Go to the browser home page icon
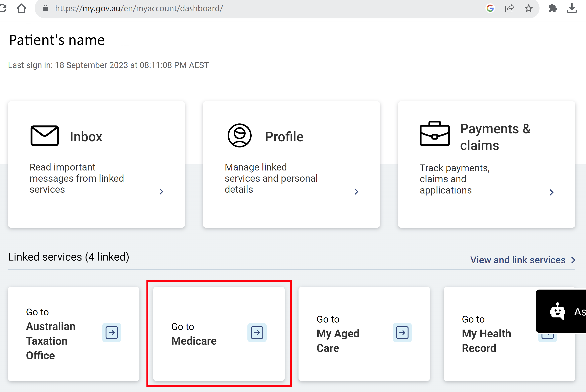 [x=21, y=8]
